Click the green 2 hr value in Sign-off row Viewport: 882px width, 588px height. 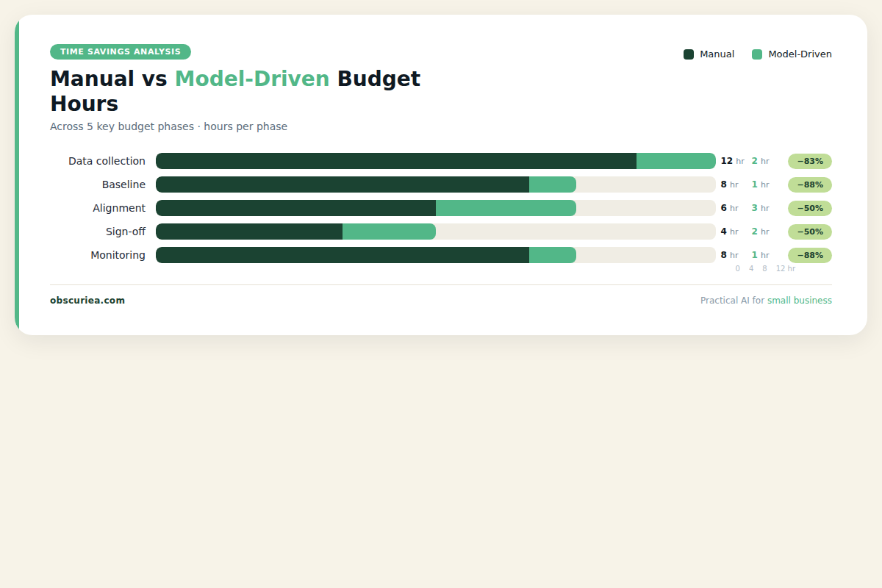760,232
